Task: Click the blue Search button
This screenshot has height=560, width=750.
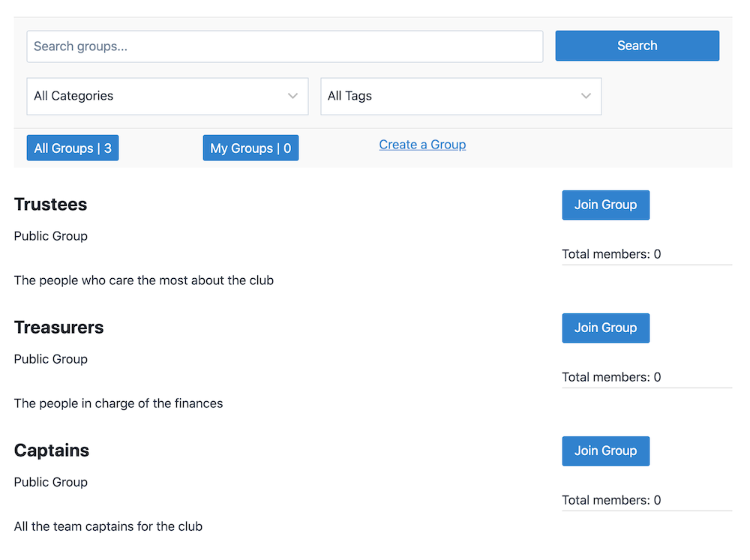Action: tap(637, 46)
